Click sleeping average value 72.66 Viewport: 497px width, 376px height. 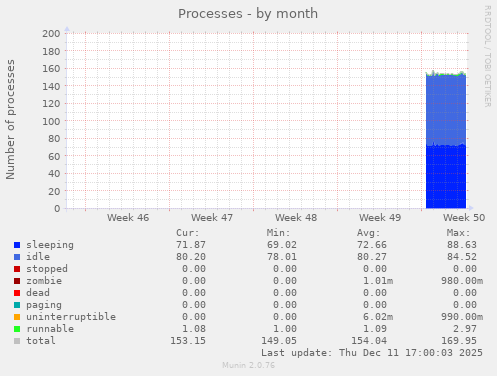coord(372,245)
